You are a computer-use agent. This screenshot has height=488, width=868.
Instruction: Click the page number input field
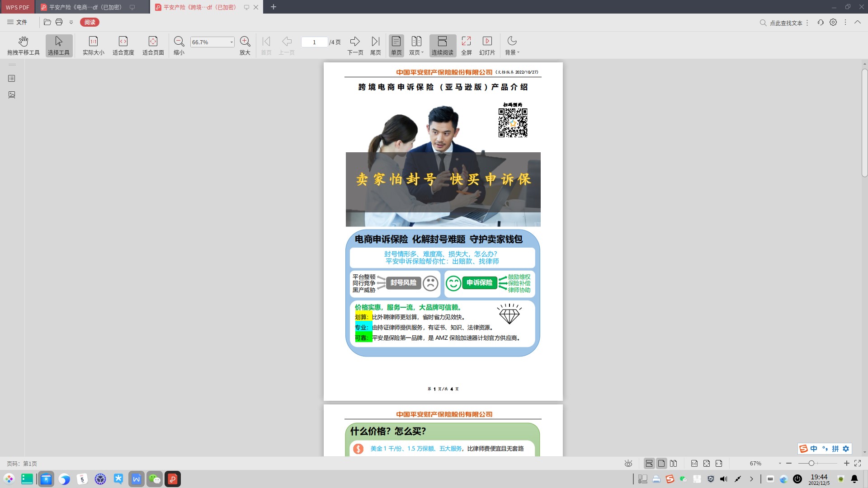pos(314,42)
